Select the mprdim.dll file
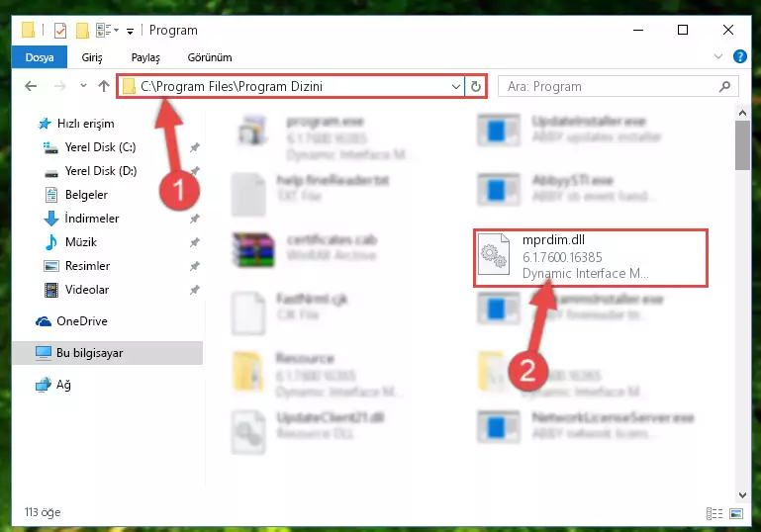This screenshot has width=761, height=532. coord(590,258)
